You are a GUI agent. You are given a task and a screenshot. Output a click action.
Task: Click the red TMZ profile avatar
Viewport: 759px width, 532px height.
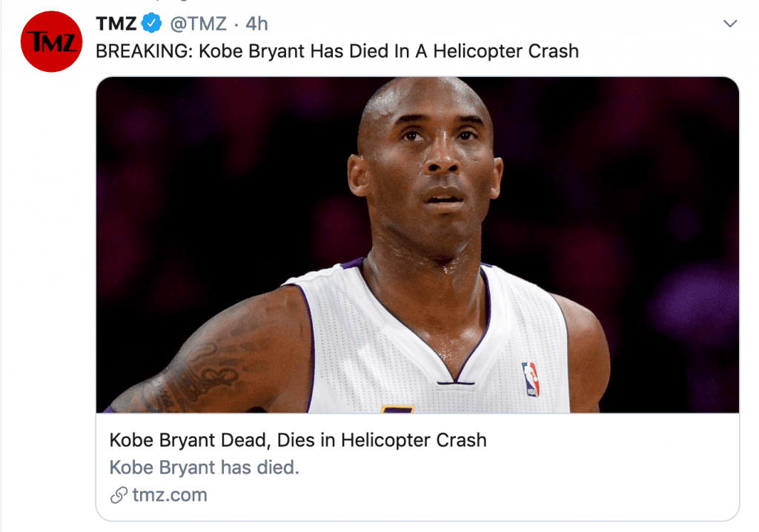pyautogui.click(x=51, y=41)
